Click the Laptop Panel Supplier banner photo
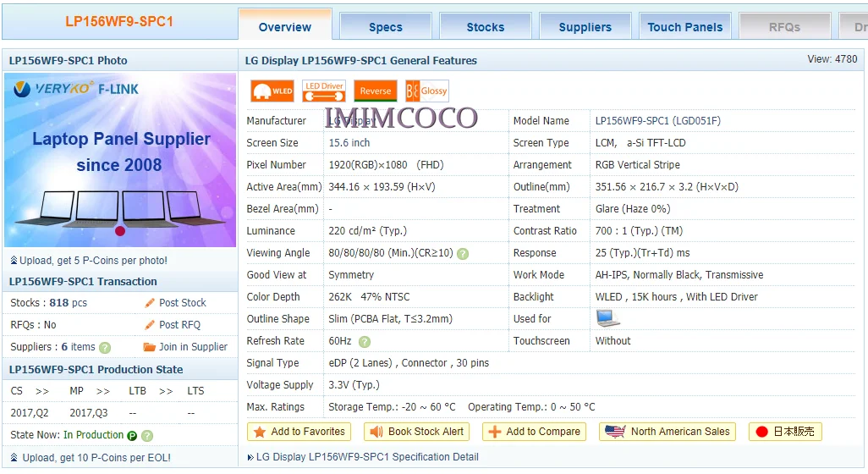This screenshot has width=868, height=474. point(120,160)
